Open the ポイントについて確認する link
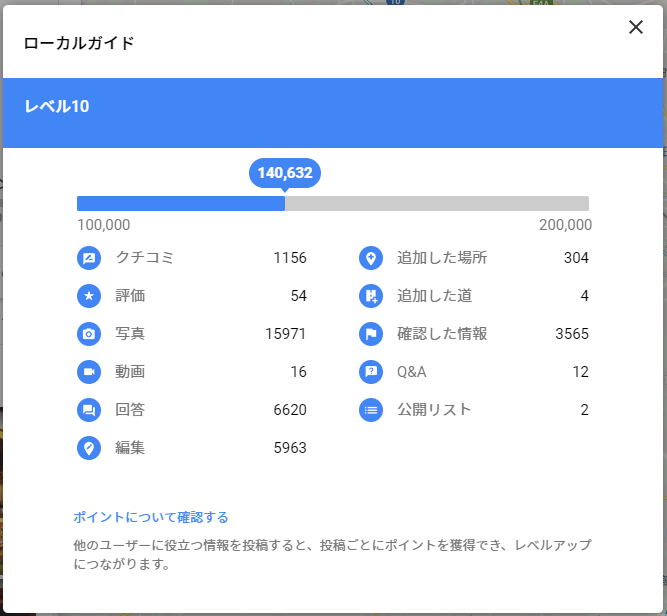 tap(151, 517)
